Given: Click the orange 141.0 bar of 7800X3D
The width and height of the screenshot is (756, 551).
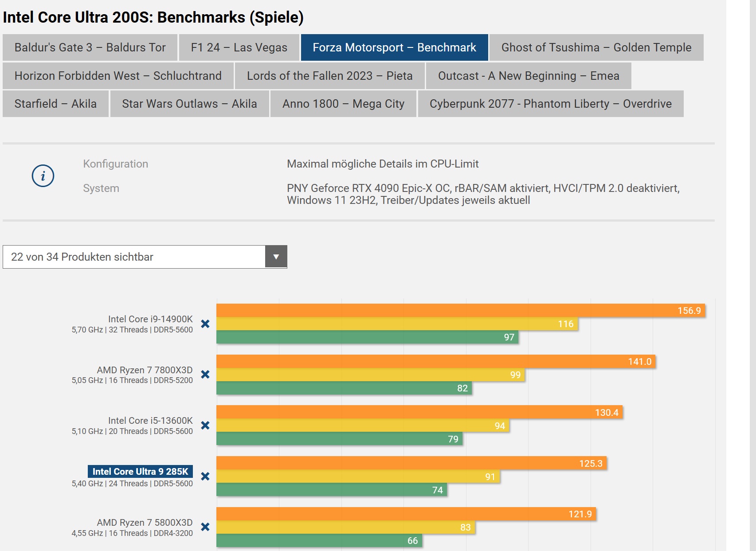Looking at the screenshot, I should tap(436, 361).
